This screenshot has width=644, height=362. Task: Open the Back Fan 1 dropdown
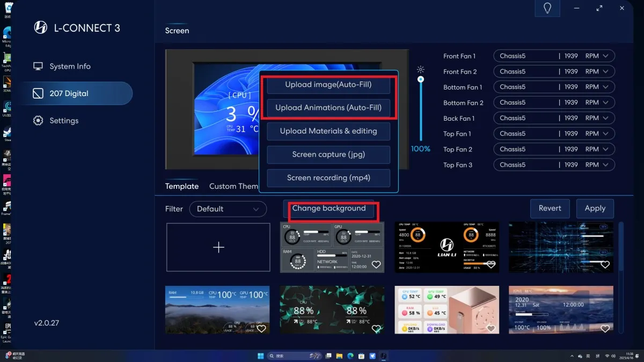tap(554, 118)
